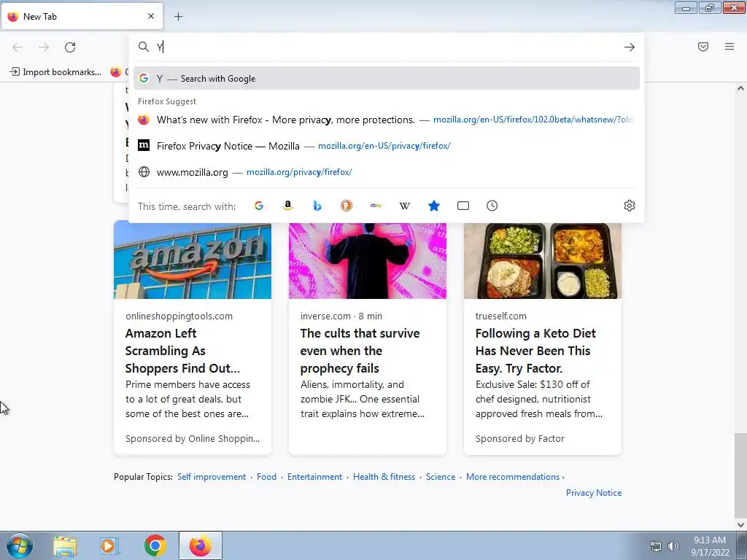
Task: Click the 'trueself.com' source text
Action: pyautogui.click(x=500, y=316)
